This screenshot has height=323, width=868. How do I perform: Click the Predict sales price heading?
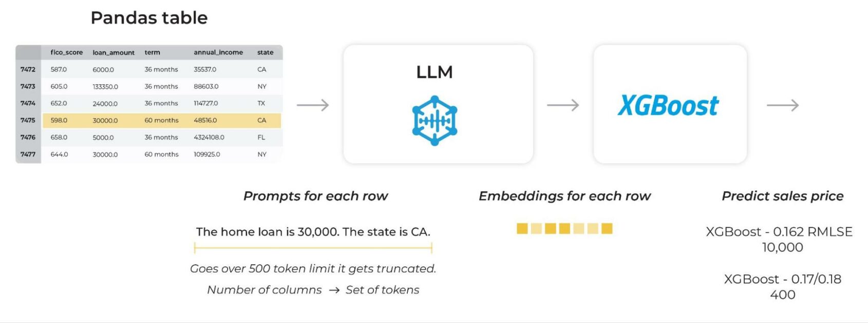(x=782, y=196)
